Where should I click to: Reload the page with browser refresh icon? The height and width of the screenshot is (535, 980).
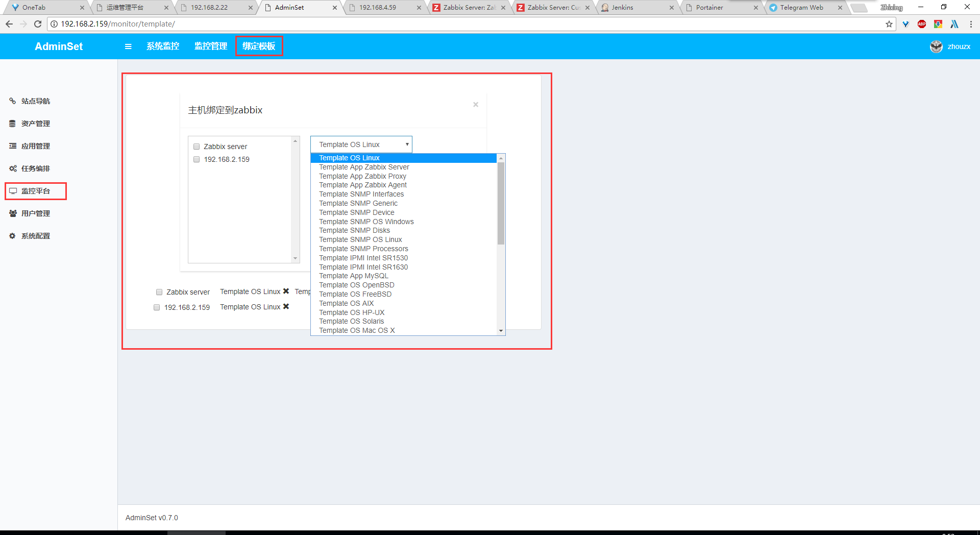click(38, 24)
